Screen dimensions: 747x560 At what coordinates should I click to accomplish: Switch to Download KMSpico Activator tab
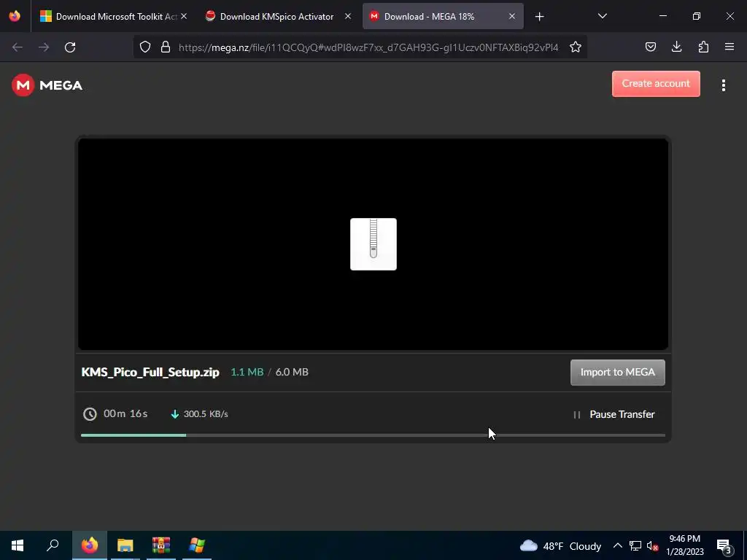pos(278,16)
